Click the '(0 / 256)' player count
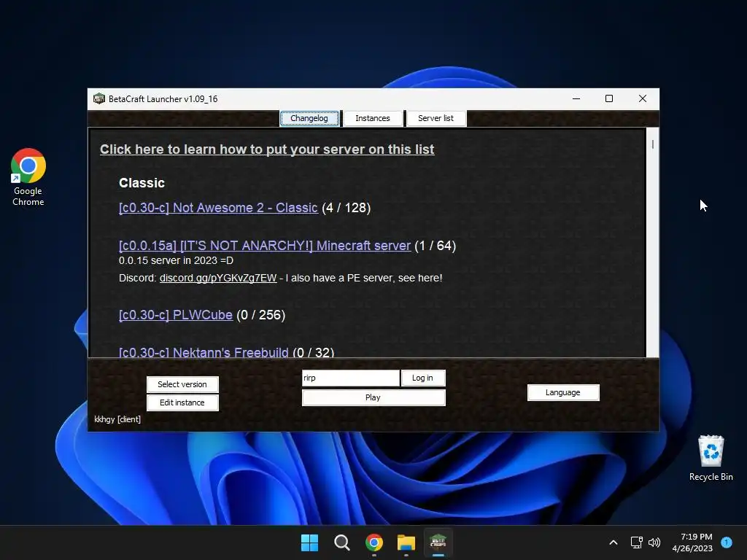Screen dimensions: 747x560 tap(261, 315)
